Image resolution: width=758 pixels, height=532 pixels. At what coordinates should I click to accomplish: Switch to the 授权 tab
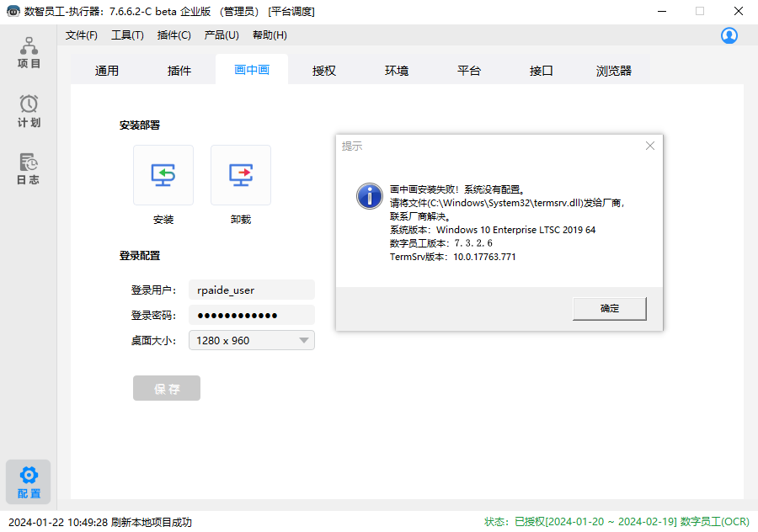click(324, 71)
